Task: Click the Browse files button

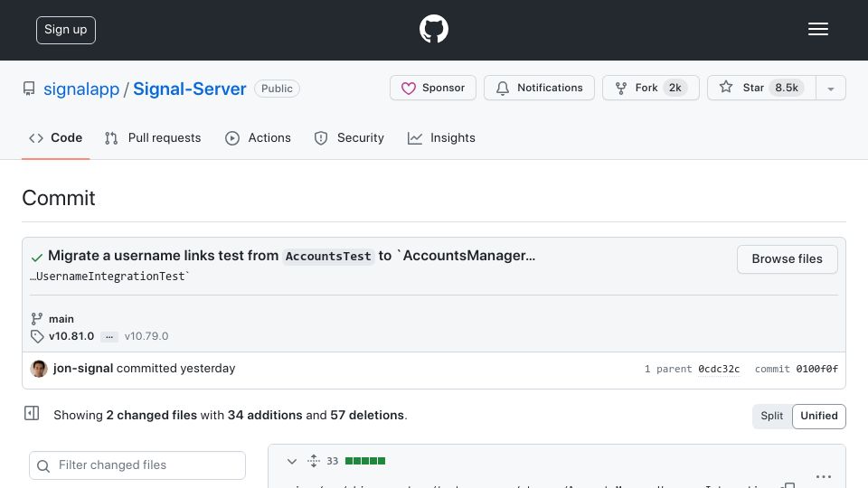Action: (x=787, y=259)
